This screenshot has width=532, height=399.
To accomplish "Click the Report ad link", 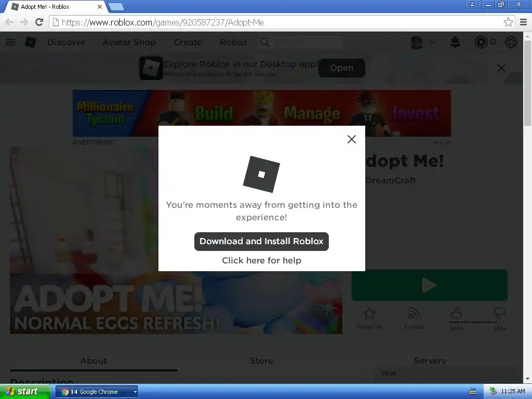I will 442,142.
